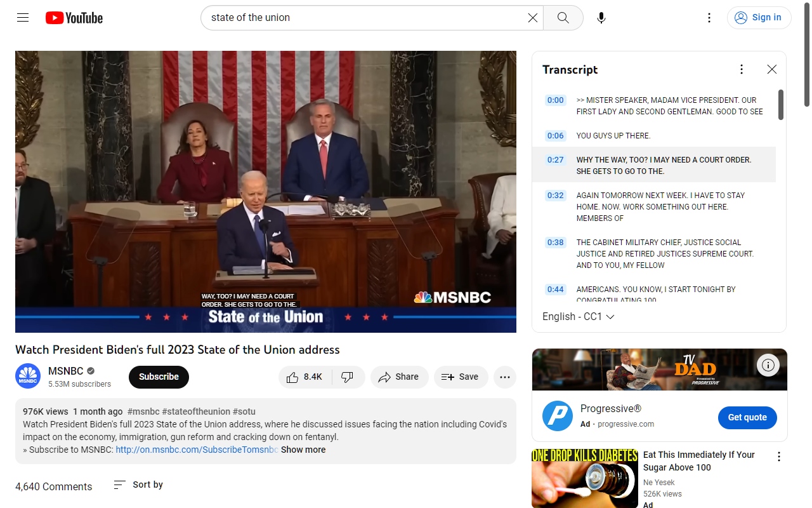
Task: Click the Progressive logo icon
Action: pos(558,416)
